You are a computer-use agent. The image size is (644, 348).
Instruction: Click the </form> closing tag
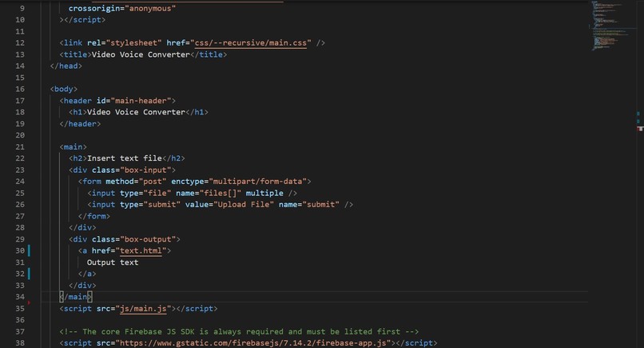[x=94, y=216]
